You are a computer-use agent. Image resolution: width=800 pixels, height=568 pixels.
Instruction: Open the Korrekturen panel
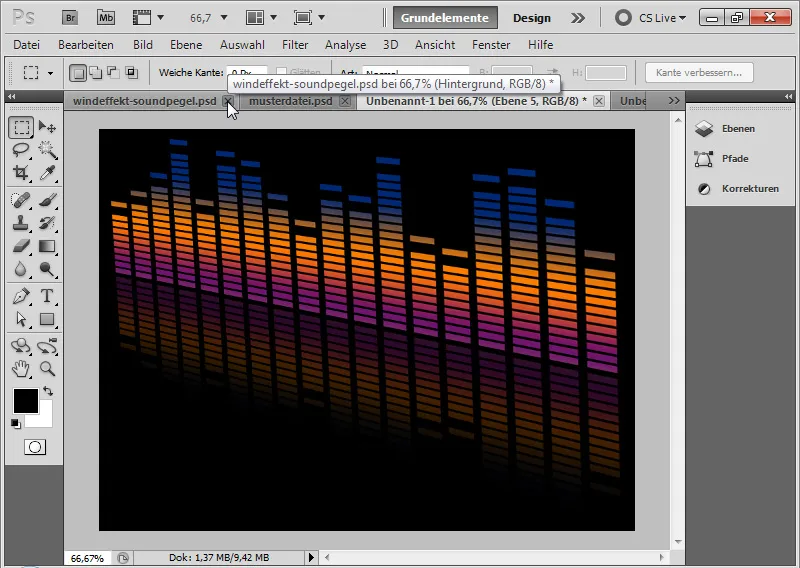[x=740, y=189]
